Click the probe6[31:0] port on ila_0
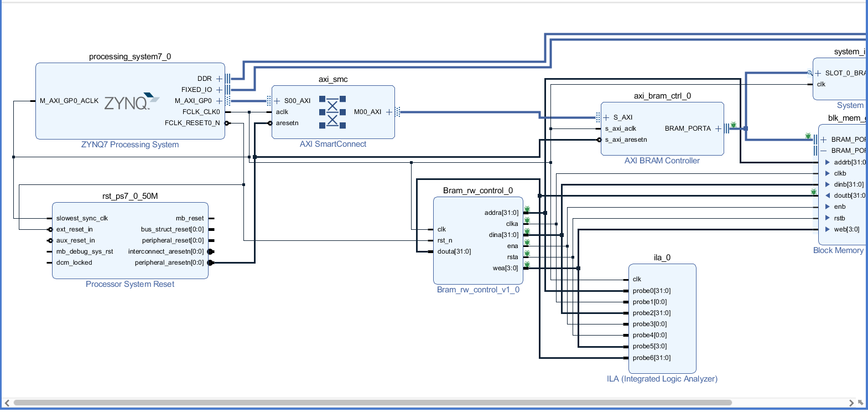Image resolution: width=868 pixels, height=412 pixels. pyautogui.click(x=652, y=358)
